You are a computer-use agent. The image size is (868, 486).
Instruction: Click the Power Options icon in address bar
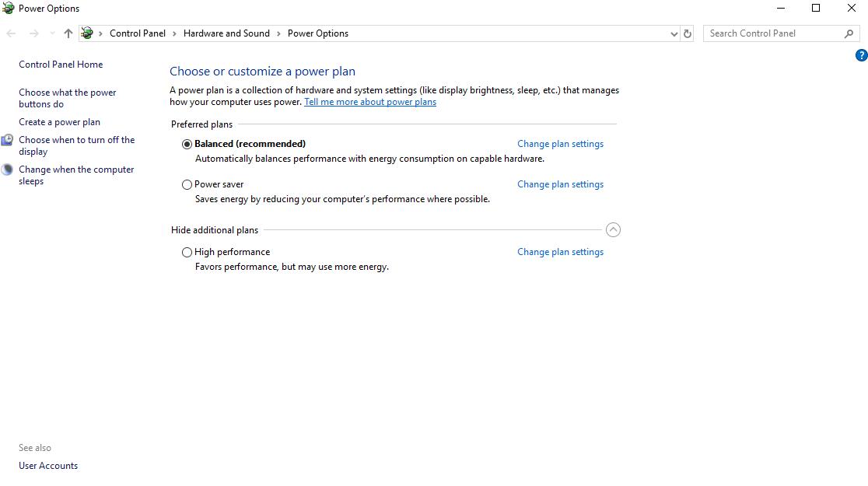[x=87, y=33]
